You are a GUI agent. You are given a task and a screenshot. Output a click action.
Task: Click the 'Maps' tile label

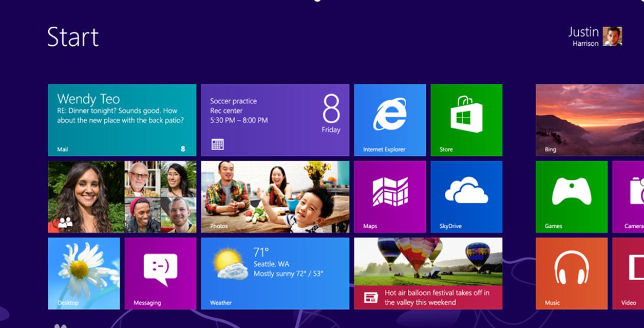pos(370,226)
